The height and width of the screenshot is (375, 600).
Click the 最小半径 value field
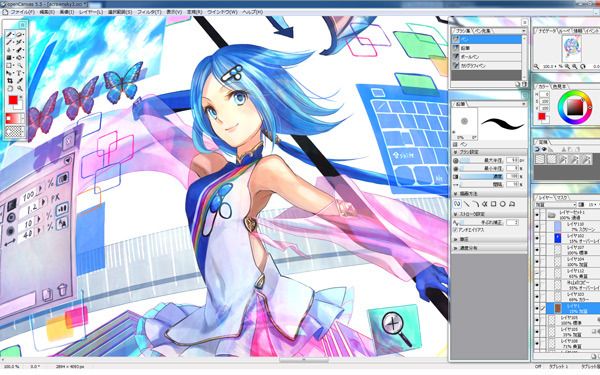point(511,168)
